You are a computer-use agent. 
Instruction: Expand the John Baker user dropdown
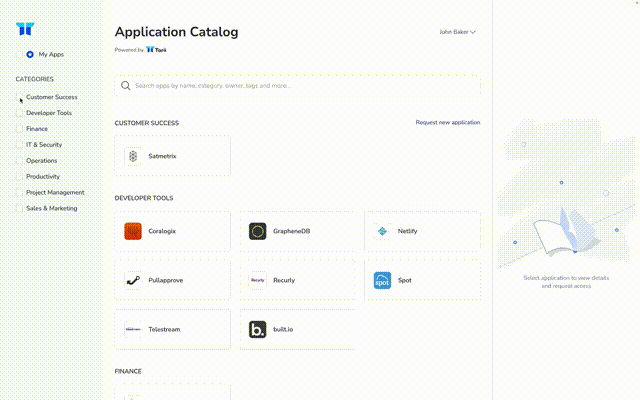pyautogui.click(x=457, y=32)
